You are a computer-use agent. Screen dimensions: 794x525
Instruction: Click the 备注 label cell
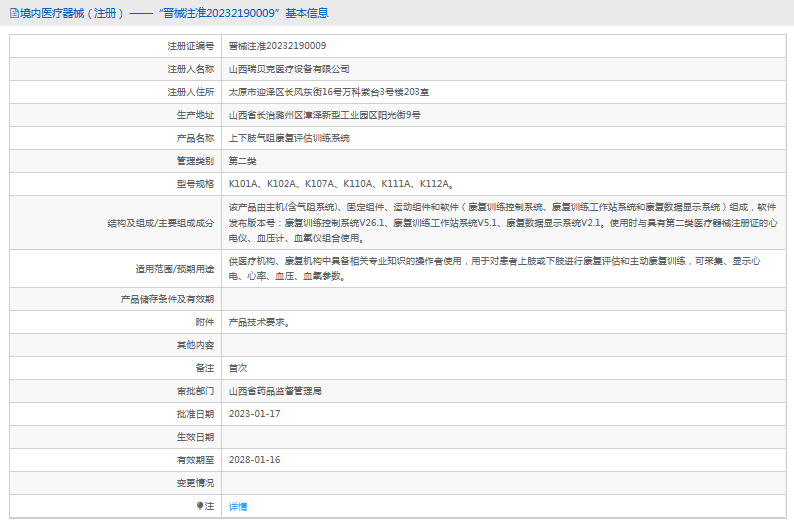115,368
